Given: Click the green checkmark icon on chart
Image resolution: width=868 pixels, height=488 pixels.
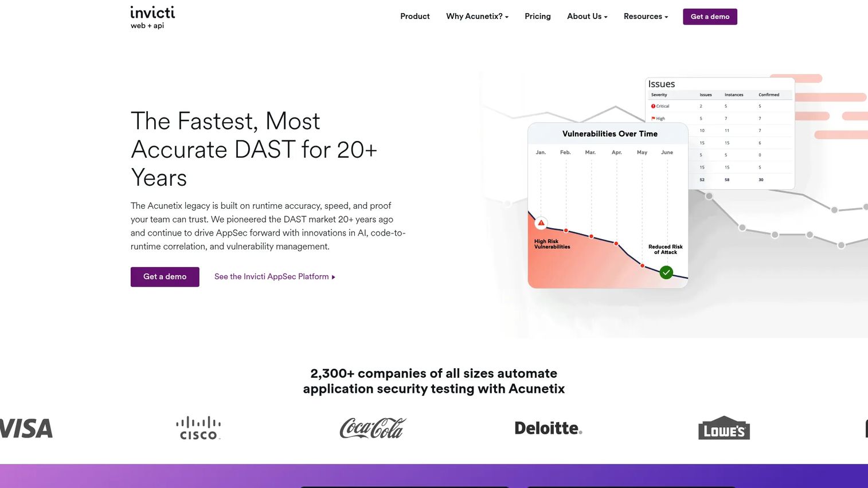Looking at the screenshot, I should click(666, 272).
